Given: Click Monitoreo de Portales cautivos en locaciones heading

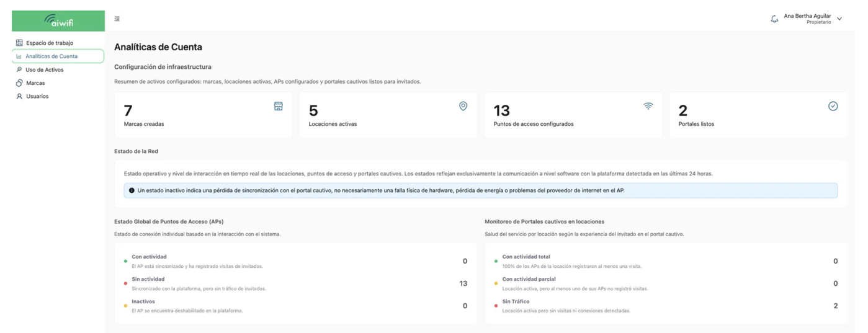Looking at the screenshot, I should [545, 221].
